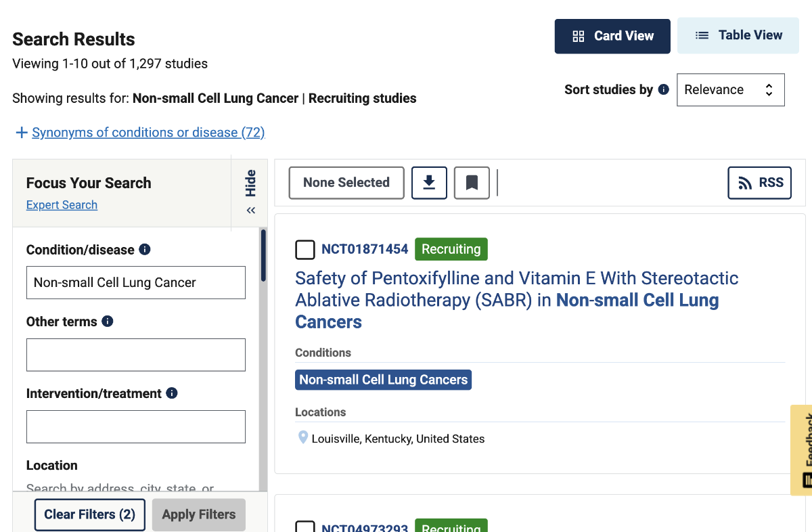Click the Intervention/treatment input field
This screenshot has height=532, width=812.
tap(136, 426)
